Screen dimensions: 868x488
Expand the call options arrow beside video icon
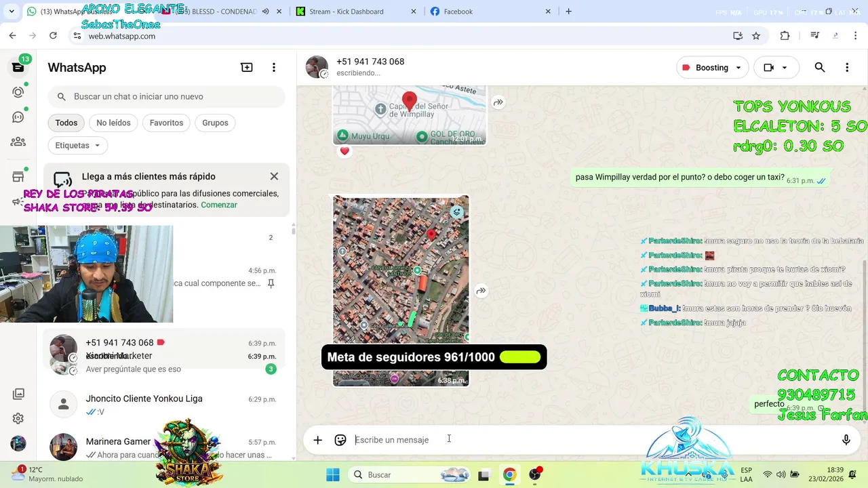tap(785, 67)
